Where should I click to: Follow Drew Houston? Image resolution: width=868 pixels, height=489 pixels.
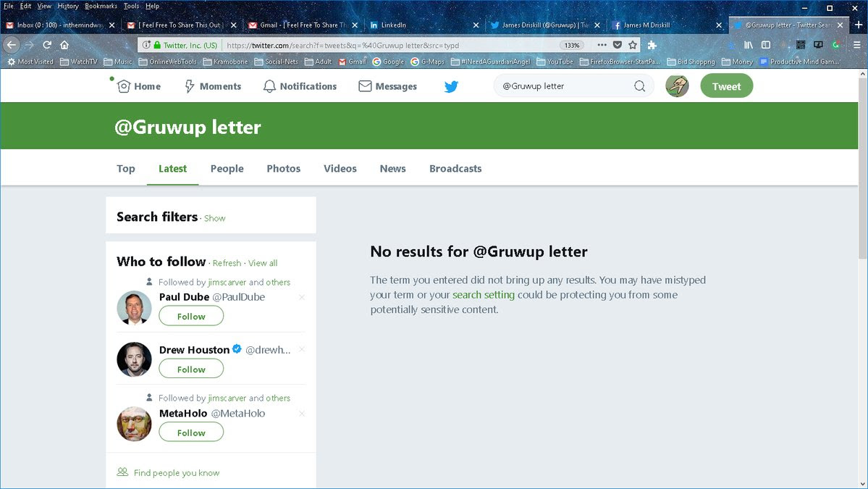point(191,369)
